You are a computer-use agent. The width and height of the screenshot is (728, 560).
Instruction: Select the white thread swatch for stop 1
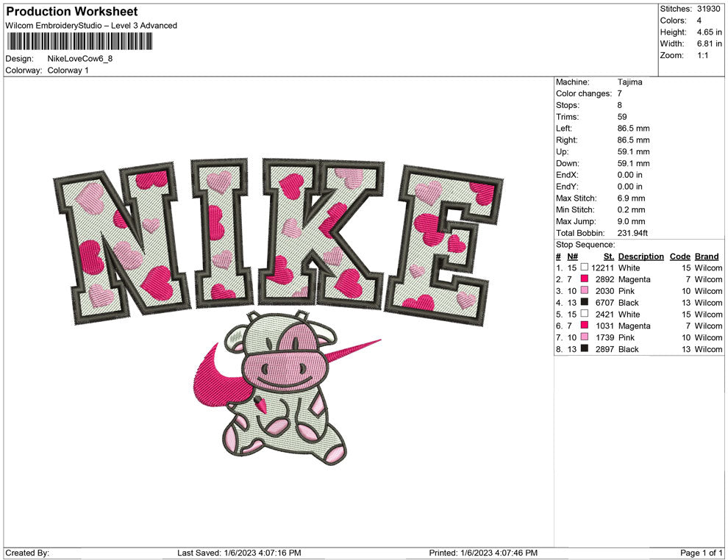click(583, 268)
